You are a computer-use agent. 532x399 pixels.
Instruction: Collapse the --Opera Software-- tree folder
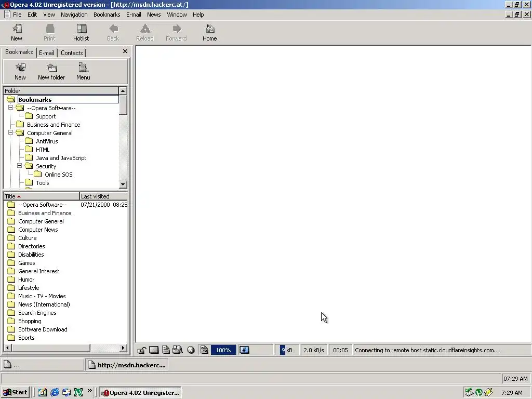pyautogui.click(x=11, y=108)
